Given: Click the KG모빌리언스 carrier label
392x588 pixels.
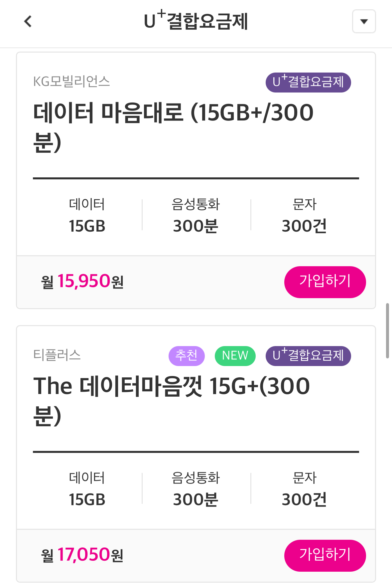Looking at the screenshot, I should tap(71, 82).
